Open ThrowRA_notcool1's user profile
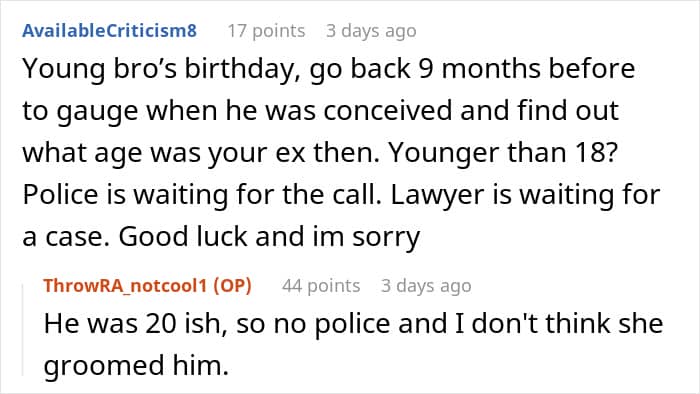This screenshot has height=394, width=700. pyautogui.click(x=125, y=286)
